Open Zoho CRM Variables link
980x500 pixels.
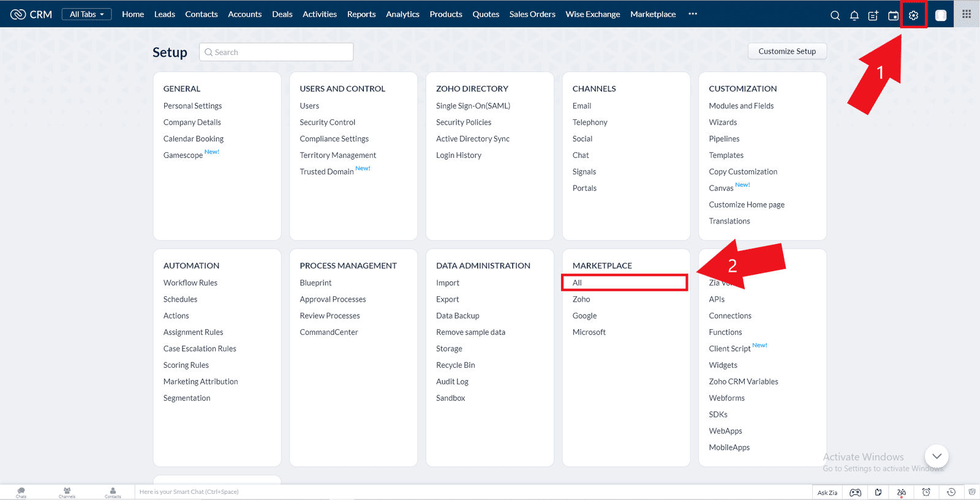click(744, 382)
